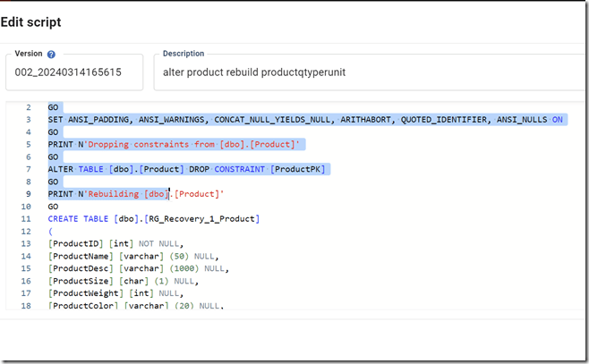Click line number 12 in the gutter

28,231
